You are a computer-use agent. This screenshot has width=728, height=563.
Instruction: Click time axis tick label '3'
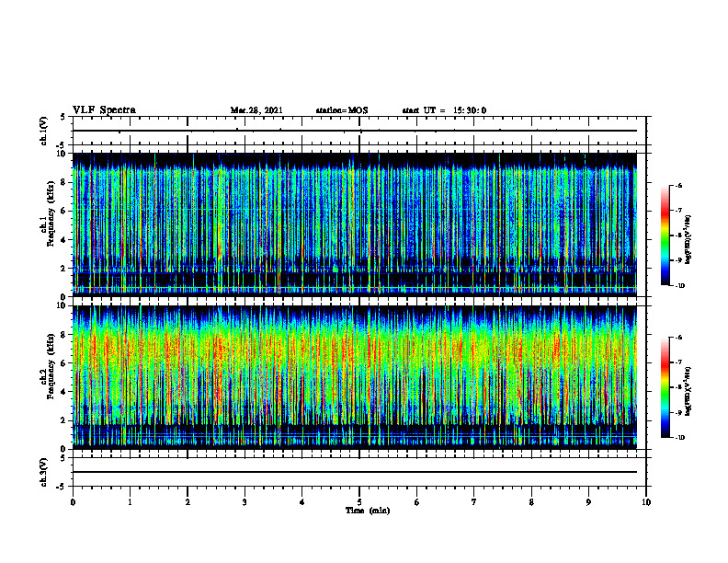tap(245, 502)
